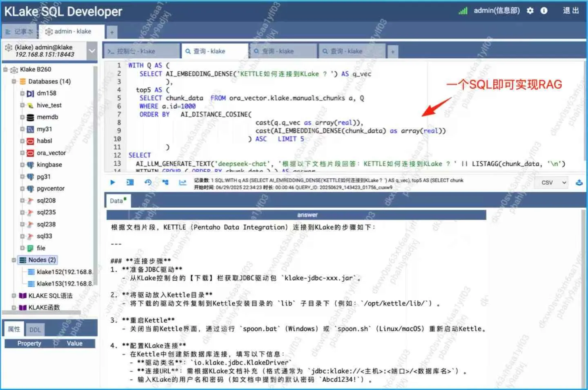Expand the KLAKE SQL语法 tree node

pyautogui.click(x=14, y=296)
